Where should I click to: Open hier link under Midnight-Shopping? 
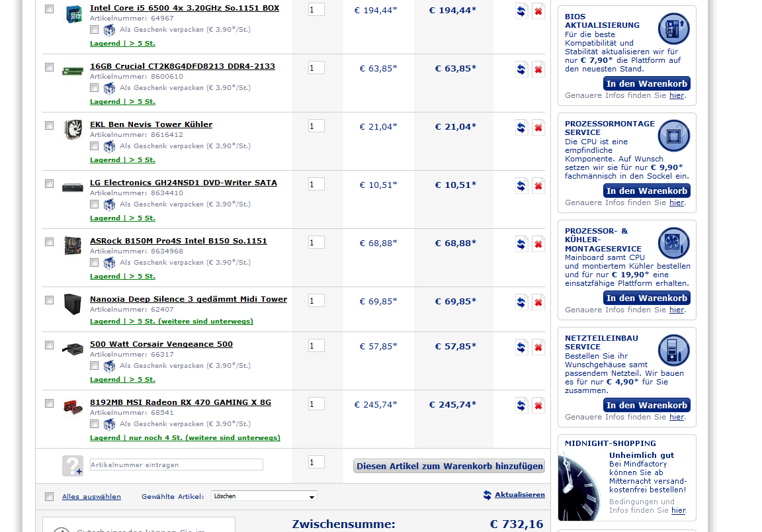pos(679,510)
